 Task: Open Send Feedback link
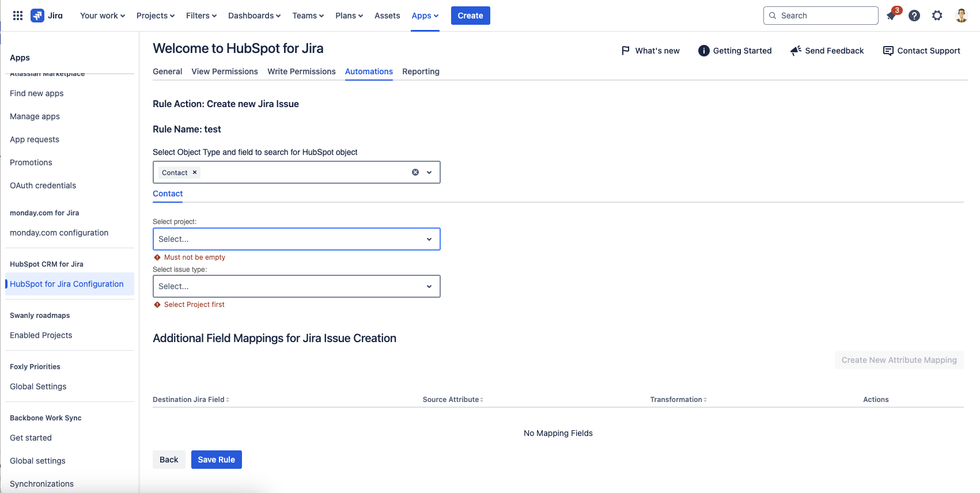click(x=834, y=51)
